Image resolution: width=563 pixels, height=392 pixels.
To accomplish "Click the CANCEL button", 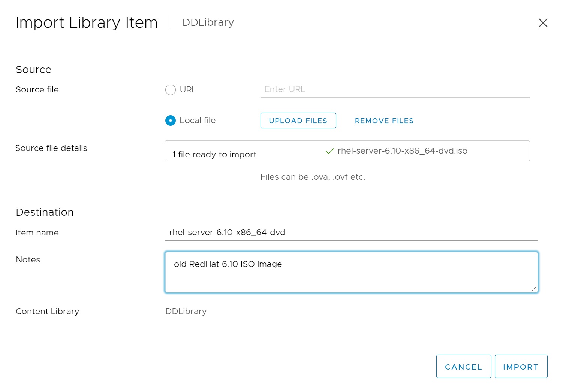I will [x=464, y=367].
